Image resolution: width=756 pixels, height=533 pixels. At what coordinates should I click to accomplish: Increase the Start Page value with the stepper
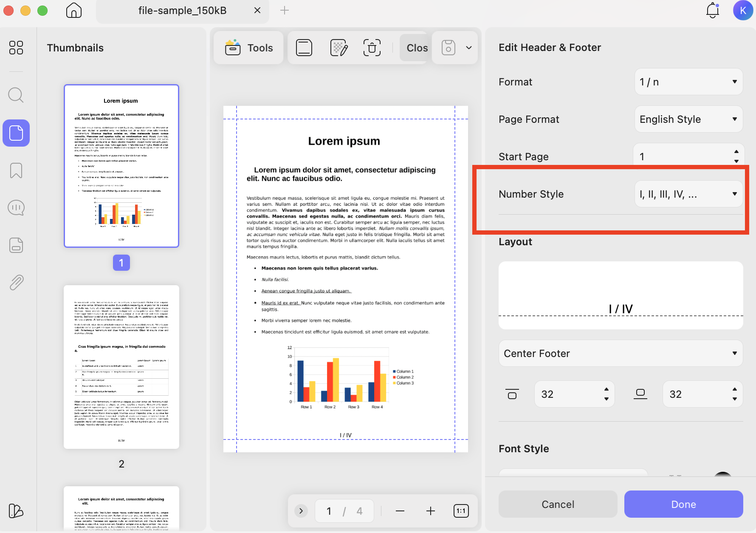point(736,151)
